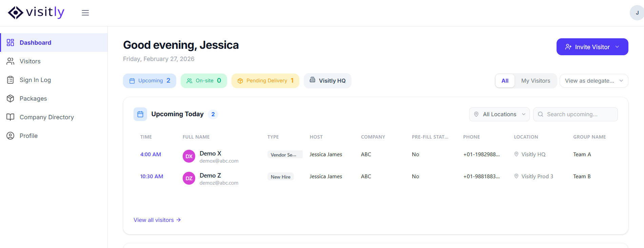
Task: Click the package icon in Pending Delivery
Action: point(240,81)
